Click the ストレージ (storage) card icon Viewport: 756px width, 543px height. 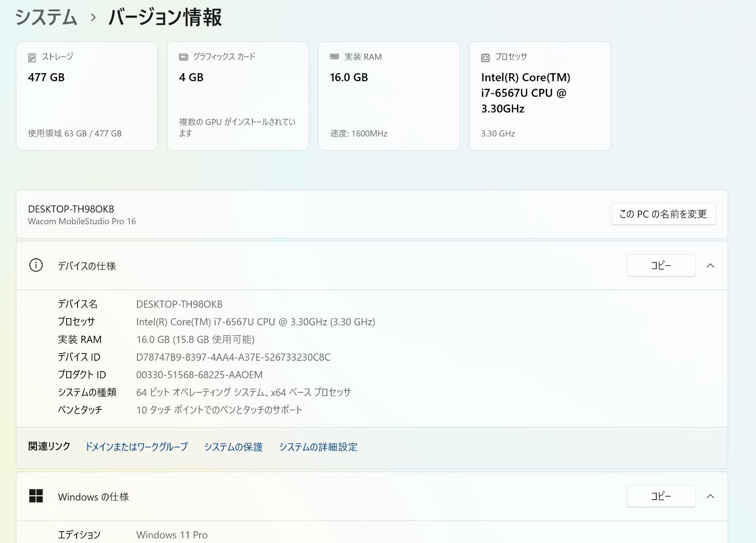pos(31,56)
